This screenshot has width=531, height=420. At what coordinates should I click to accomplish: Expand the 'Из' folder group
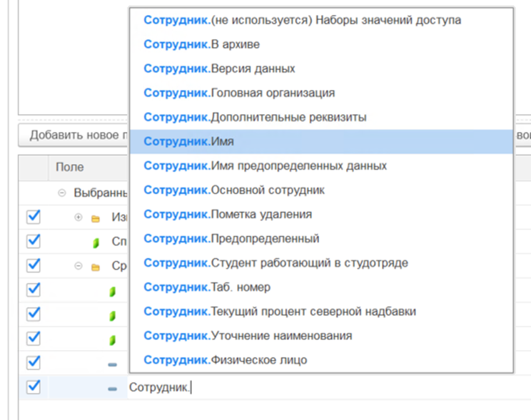[79, 217]
